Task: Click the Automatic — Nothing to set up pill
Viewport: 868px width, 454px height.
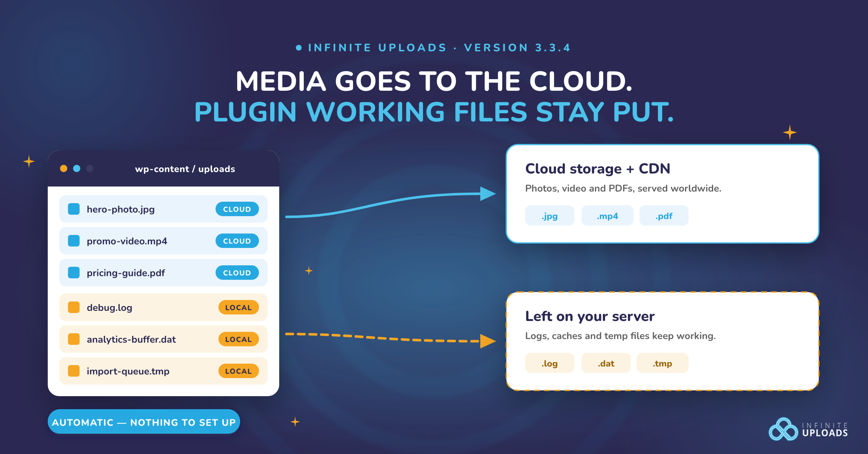Action: [144, 421]
